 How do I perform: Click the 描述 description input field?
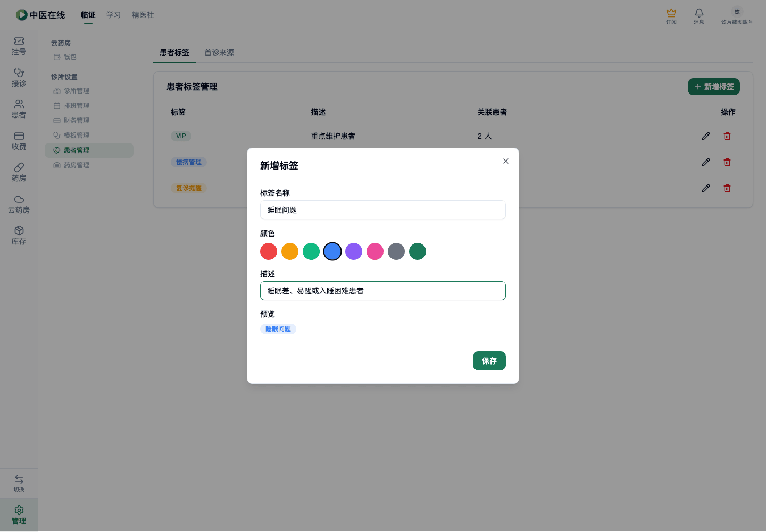[383, 291]
